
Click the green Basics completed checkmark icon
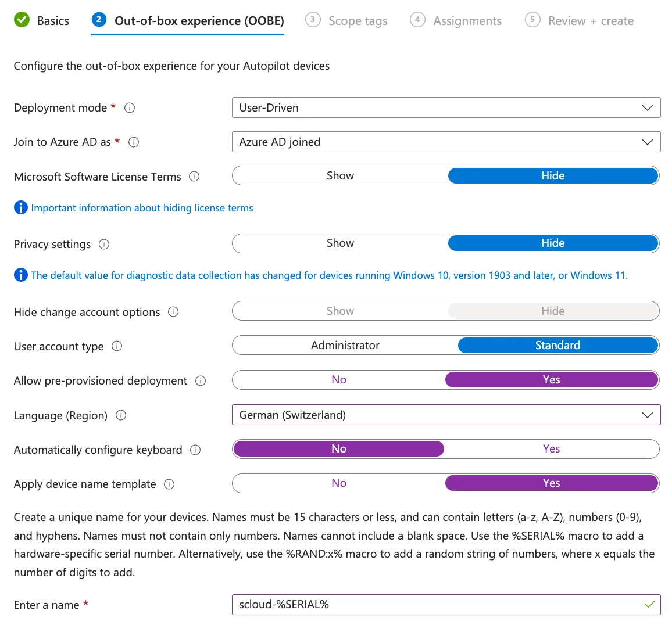22,20
